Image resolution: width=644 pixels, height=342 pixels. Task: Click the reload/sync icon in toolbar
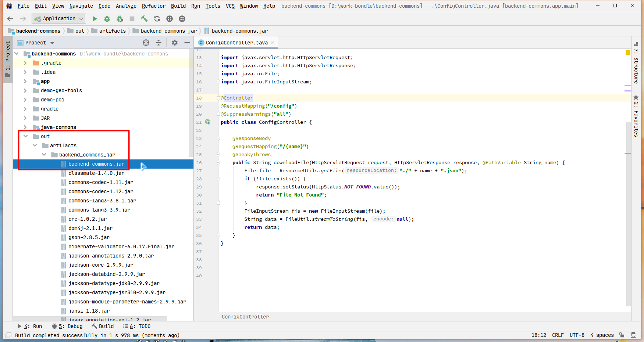coord(157,19)
